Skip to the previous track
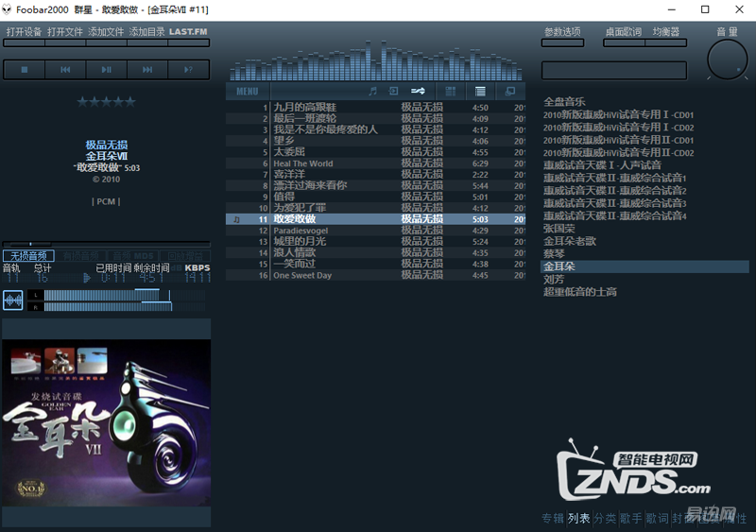756x532 pixels. tap(65, 69)
